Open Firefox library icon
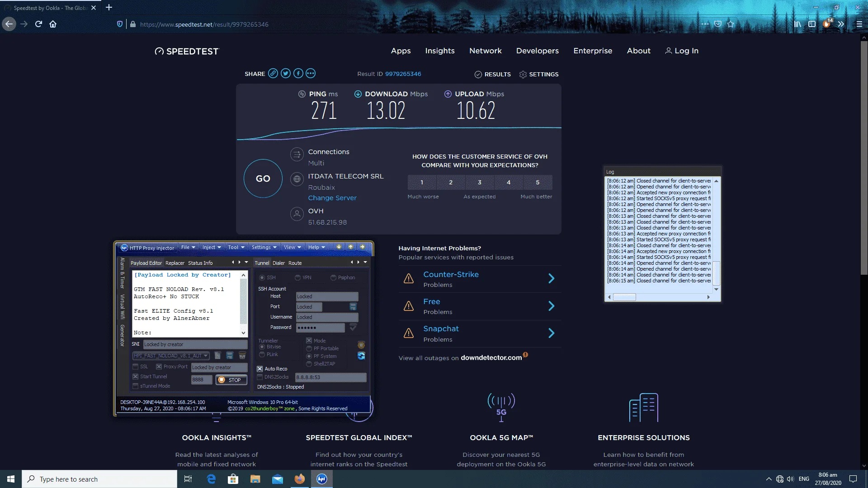This screenshot has height=488, width=868. (x=797, y=24)
